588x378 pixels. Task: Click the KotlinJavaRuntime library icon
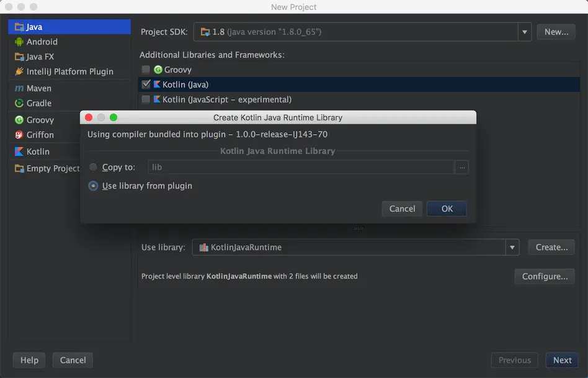tap(203, 248)
